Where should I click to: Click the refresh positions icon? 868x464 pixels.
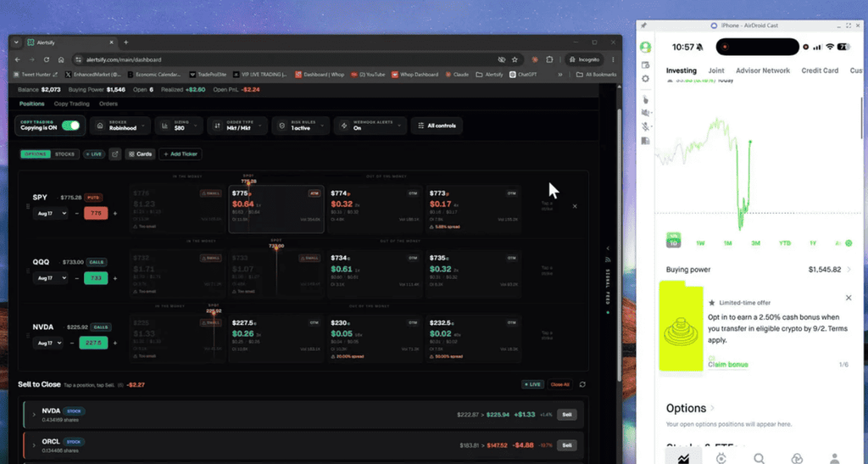(582, 384)
